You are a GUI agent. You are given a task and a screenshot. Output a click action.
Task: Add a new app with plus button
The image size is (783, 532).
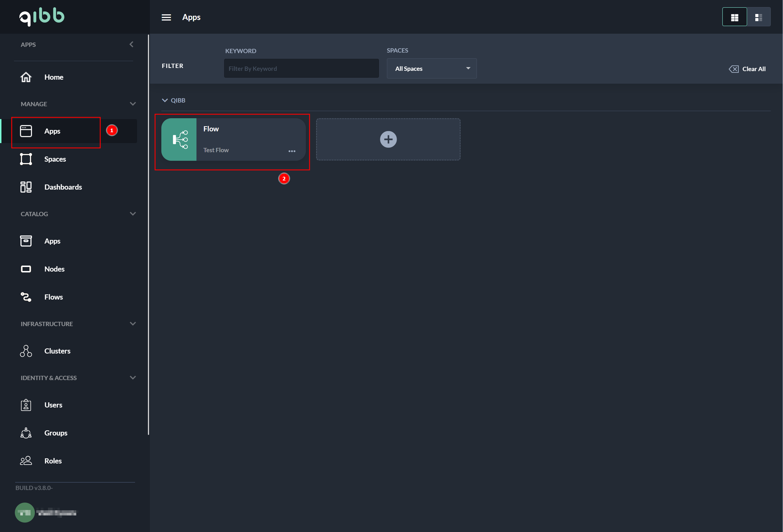388,139
